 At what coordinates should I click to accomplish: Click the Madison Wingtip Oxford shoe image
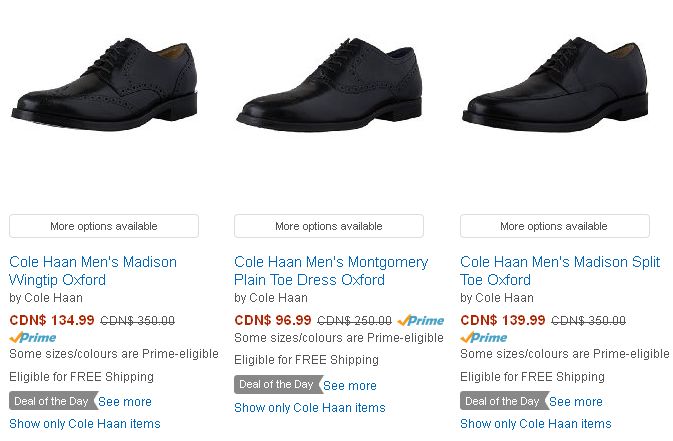tap(103, 84)
